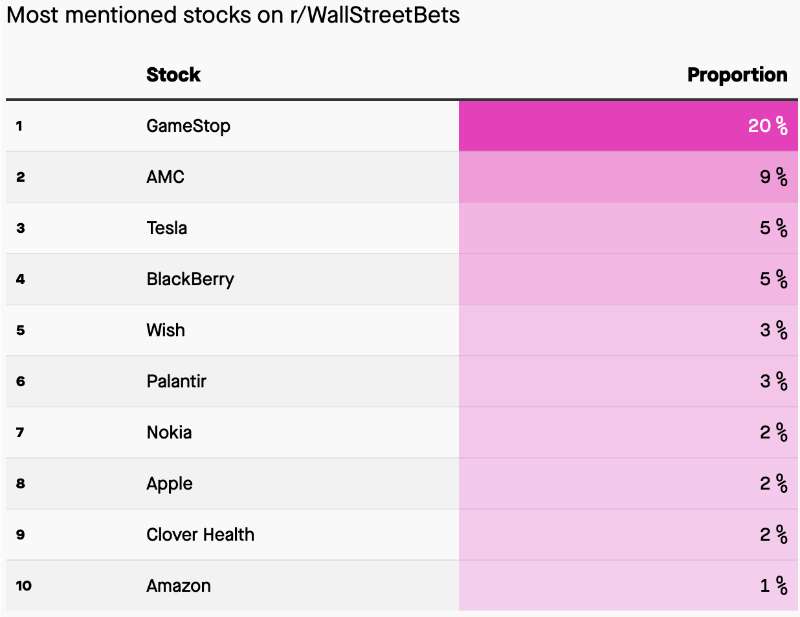
Task: Click the Palantir stock name
Action: (176, 381)
